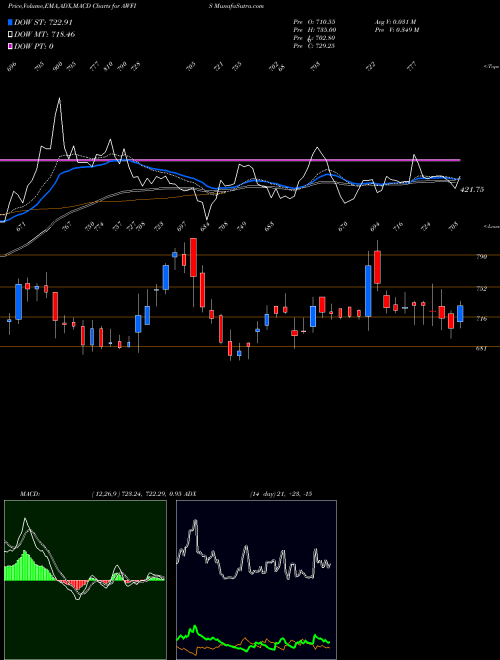The width and height of the screenshot is (500, 660).
Task: Click the 'MACD:' panel label
Action: click(x=29, y=494)
